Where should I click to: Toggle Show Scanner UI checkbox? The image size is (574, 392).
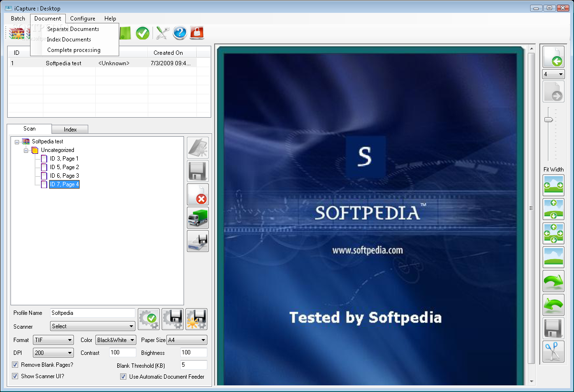click(x=15, y=376)
